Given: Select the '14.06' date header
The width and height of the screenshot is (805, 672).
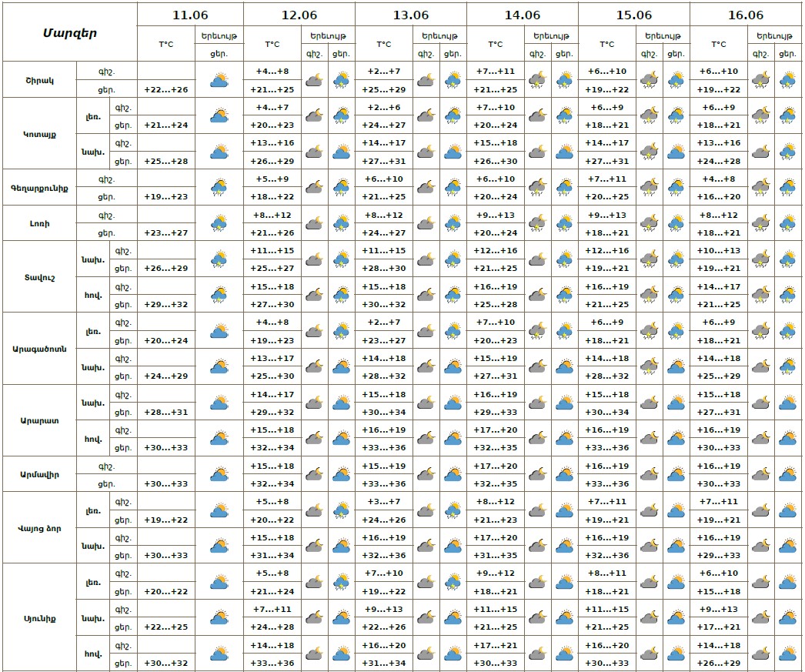Looking at the screenshot, I should (x=523, y=15).
